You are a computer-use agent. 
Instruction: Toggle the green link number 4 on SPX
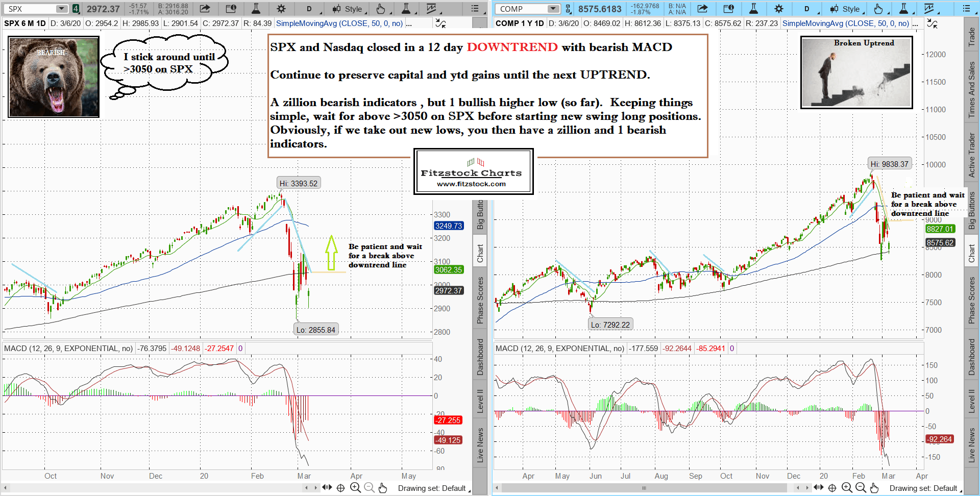click(76, 9)
